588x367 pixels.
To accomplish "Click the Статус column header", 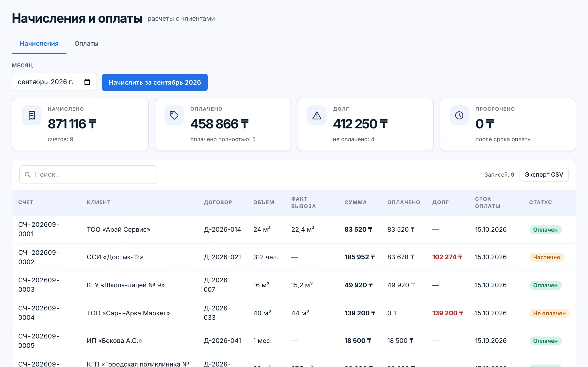I will pos(540,202).
